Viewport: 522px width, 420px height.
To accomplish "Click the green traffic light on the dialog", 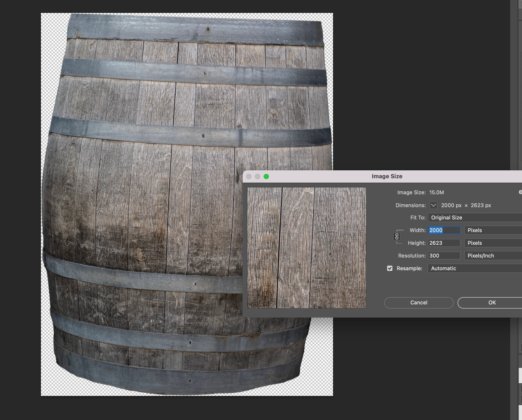I will (x=266, y=176).
